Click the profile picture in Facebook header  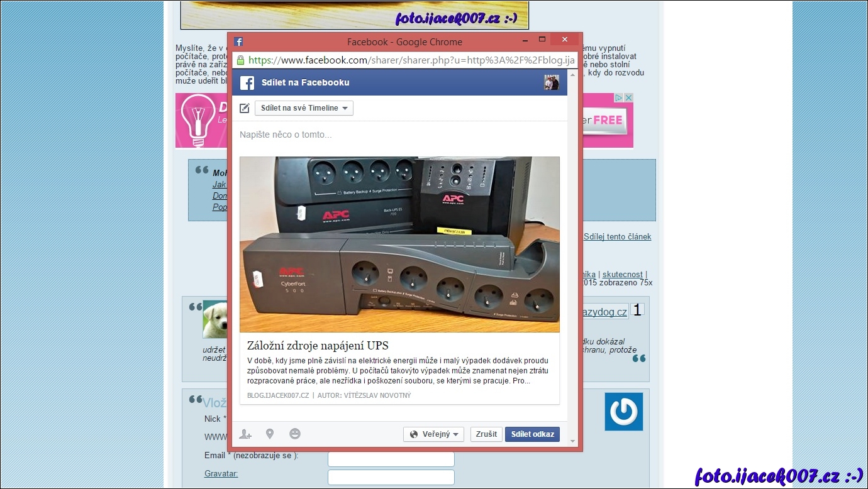551,82
